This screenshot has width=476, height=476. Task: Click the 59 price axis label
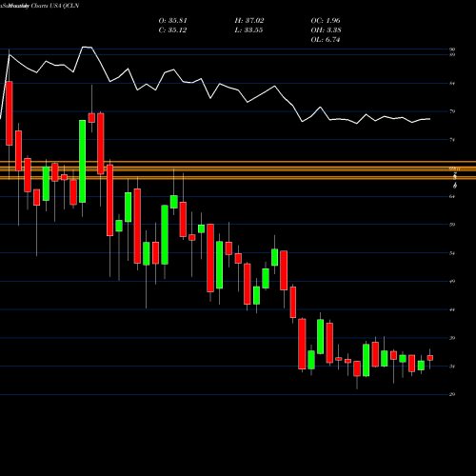click(x=452, y=225)
